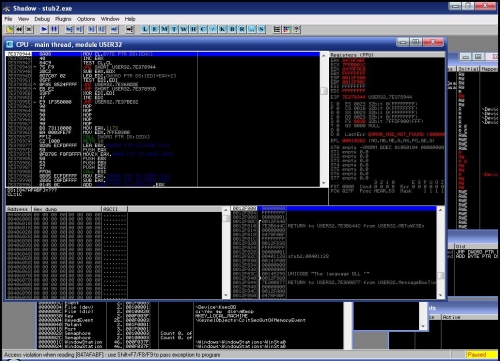Click the Registers (FPU) header bar
Screen dimensions: 500x361
387,55
